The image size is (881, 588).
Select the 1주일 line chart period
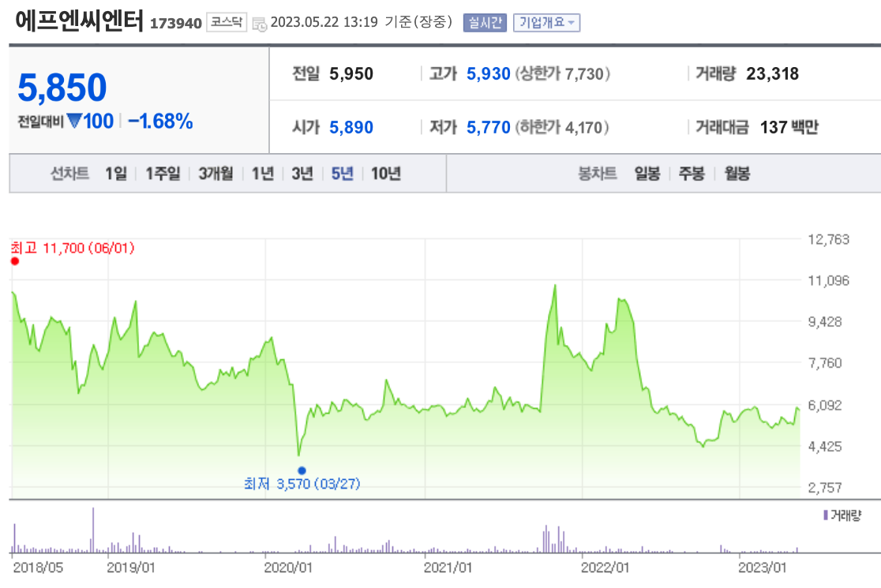(163, 174)
